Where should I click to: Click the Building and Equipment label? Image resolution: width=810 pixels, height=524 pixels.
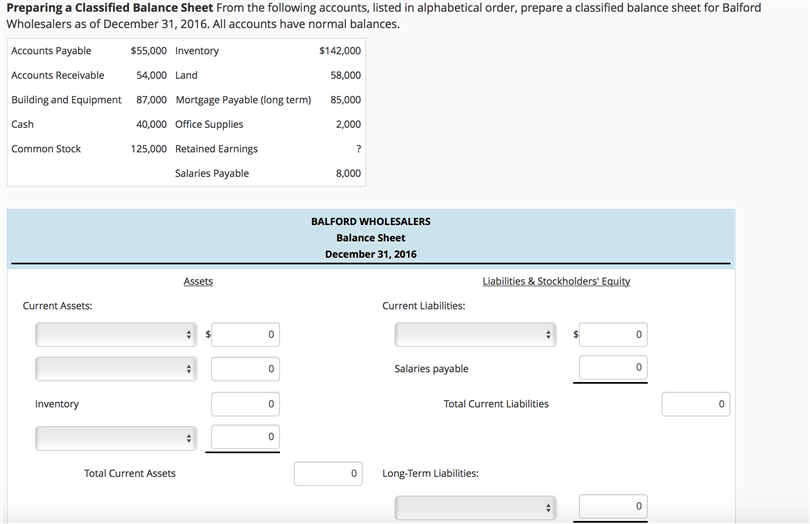tap(66, 100)
